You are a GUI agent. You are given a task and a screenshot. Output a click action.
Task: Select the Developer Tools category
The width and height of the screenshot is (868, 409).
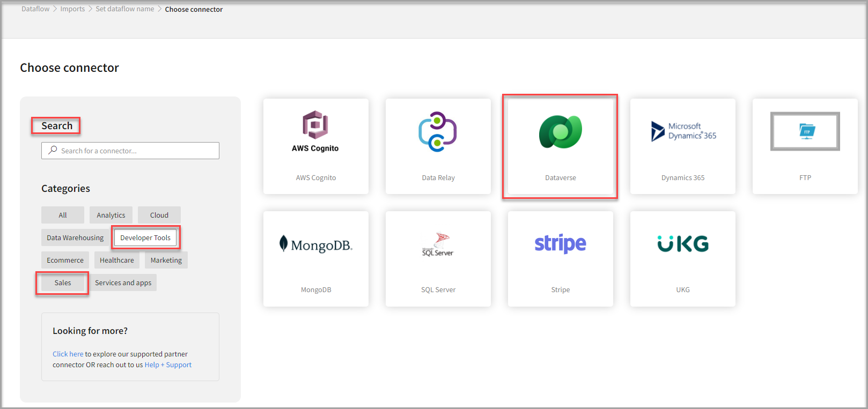coord(145,237)
